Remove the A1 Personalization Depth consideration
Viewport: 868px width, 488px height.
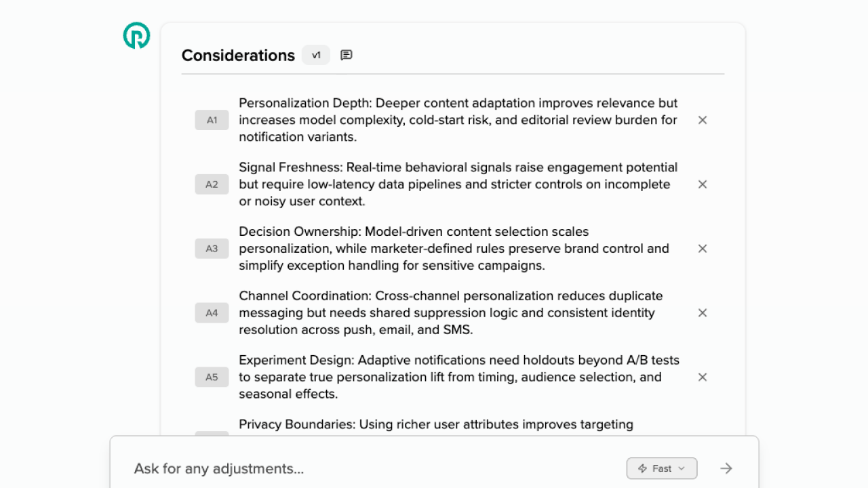point(703,120)
